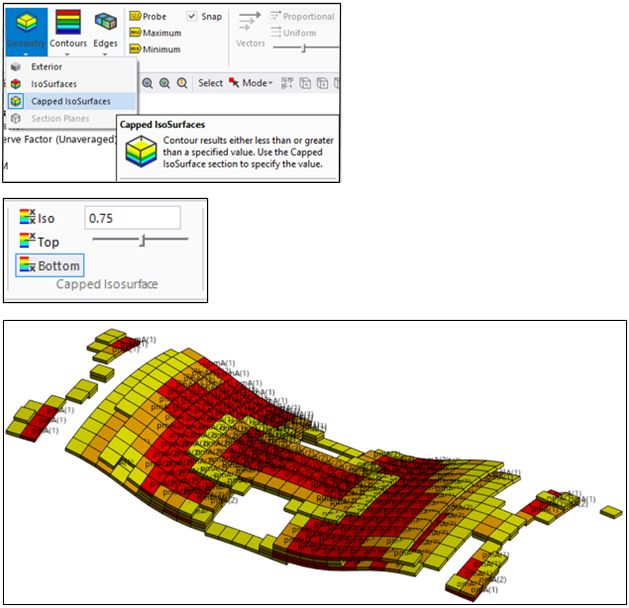Image resolution: width=629 pixels, height=608 pixels.
Task: Click the Iso value color-scale icon
Action: (28, 217)
